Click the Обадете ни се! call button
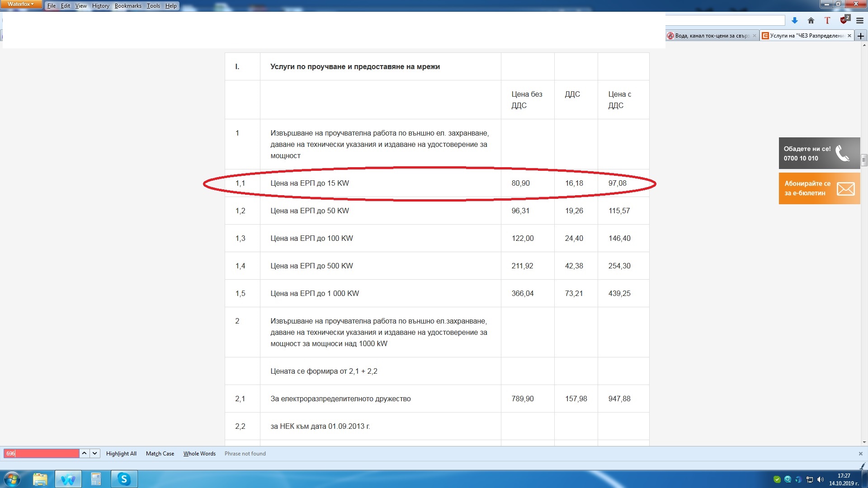Screen dimensions: 868x488 coord(819,153)
